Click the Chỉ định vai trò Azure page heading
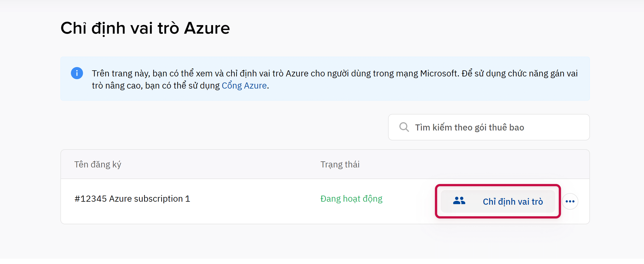644x264 pixels. [145, 28]
